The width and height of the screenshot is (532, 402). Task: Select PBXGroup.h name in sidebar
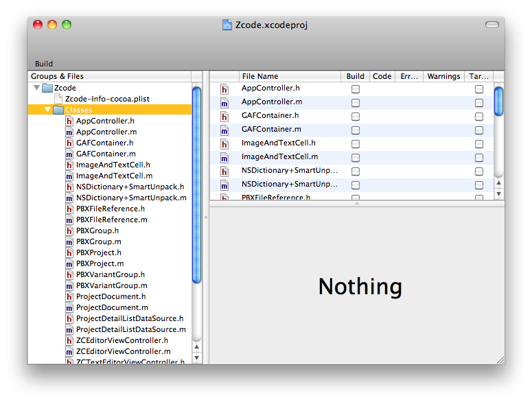point(97,230)
